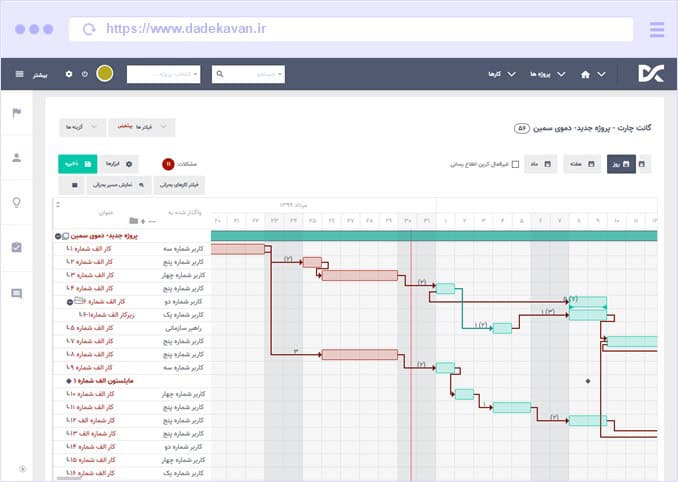Switch Gantt view to month (ماه)
This screenshot has width=678, height=482.
[x=540, y=164]
